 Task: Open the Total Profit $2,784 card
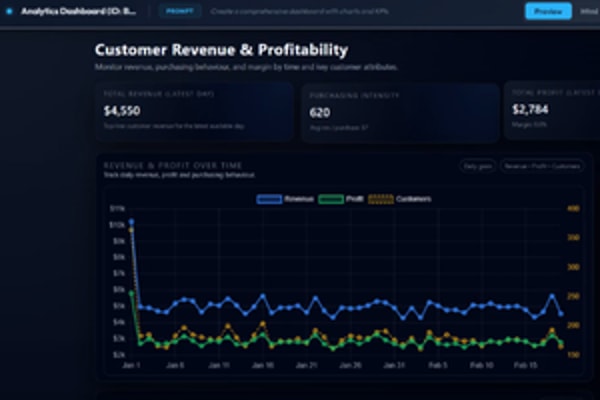552,111
